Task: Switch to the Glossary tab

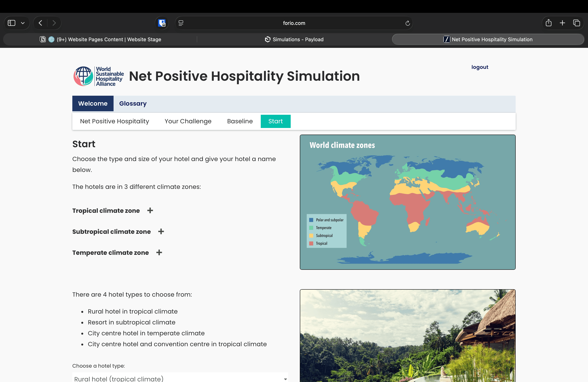Action: click(x=133, y=103)
